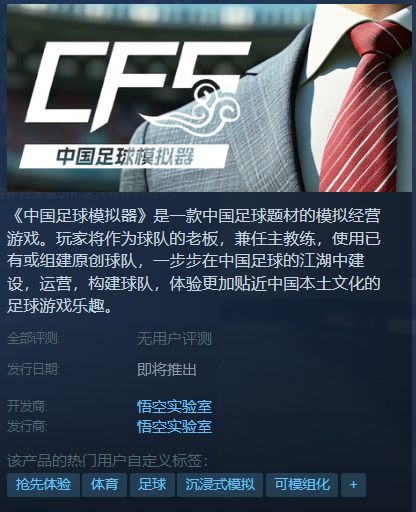Open publisher link 悟空实验室 next to 发行商
This screenshot has height=512, width=416.
(x=174, y=427)
